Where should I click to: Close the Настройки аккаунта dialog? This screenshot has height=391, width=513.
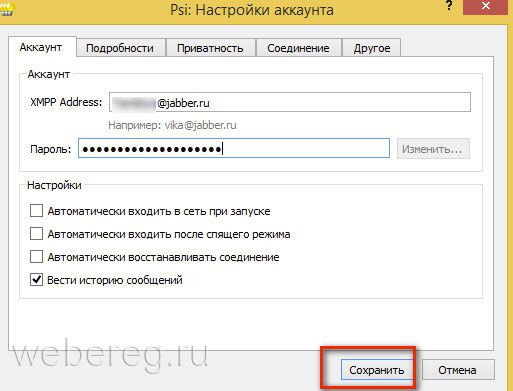pyautogui.click(x=486, y=7)
